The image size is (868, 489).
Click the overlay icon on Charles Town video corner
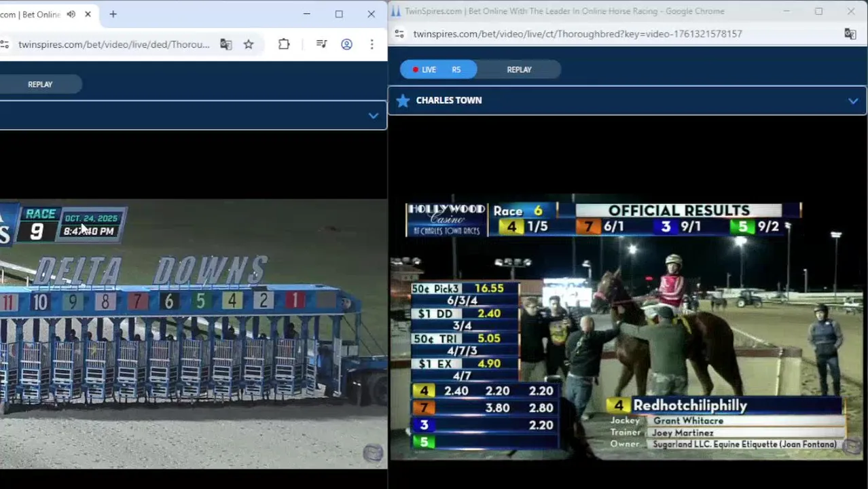[852, 446]
